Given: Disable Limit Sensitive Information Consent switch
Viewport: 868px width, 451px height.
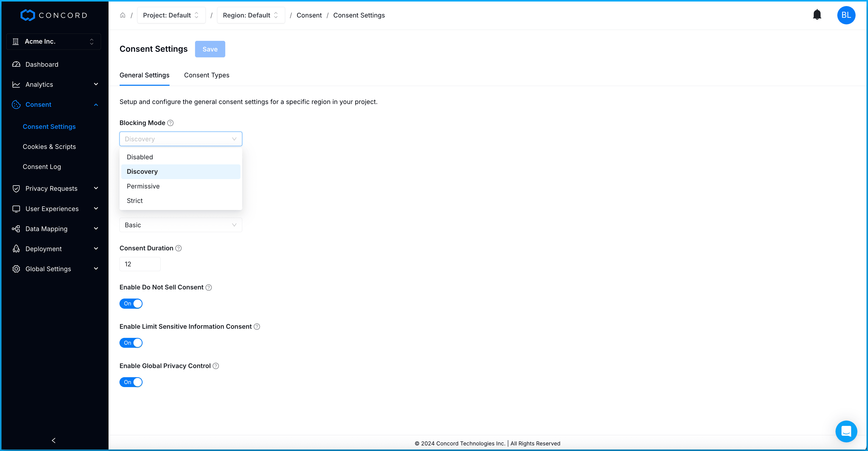Looking at the screenshot, I should tap(131, 343).
